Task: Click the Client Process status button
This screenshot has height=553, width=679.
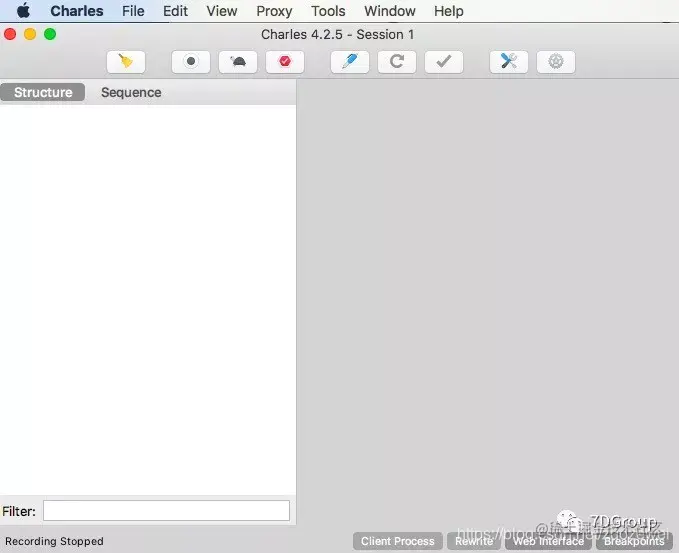Action: (x=398, y=541)
